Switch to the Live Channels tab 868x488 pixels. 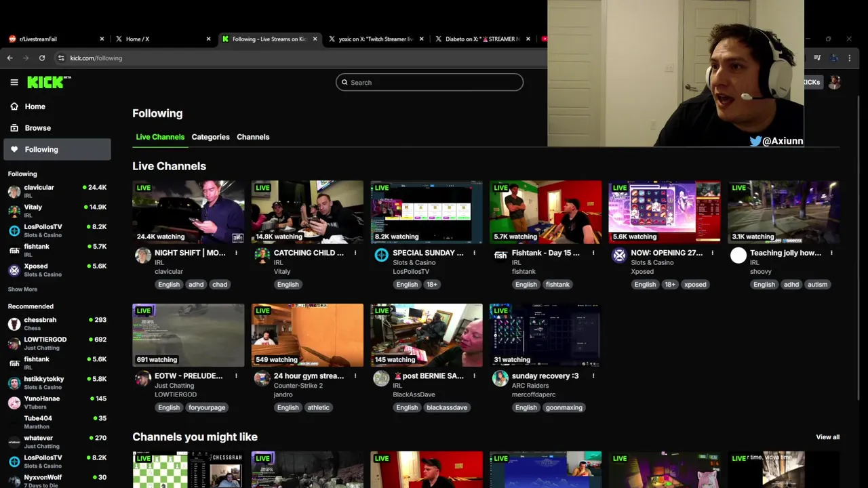pyautogui.click(x=160, y=137)
